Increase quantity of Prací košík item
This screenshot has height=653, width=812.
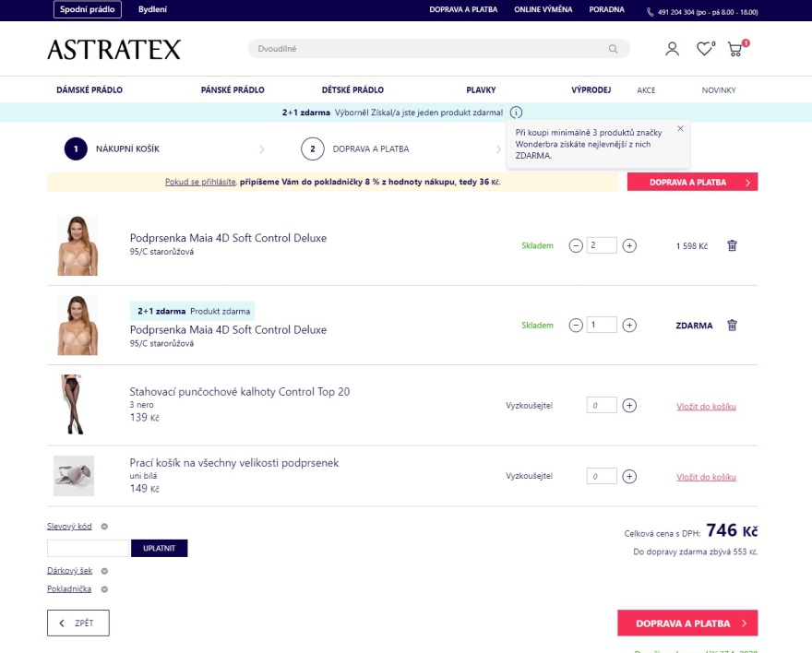(629, 476)
